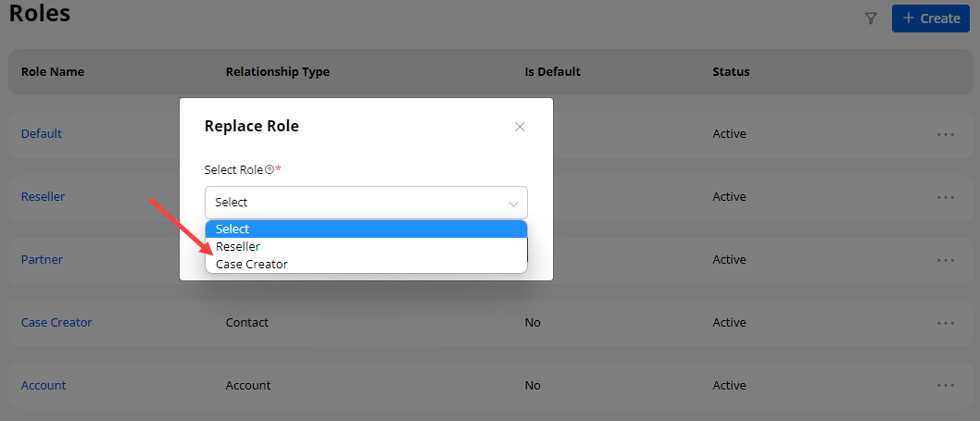
Task: Open more options for Default role
Action: point(945,134)
